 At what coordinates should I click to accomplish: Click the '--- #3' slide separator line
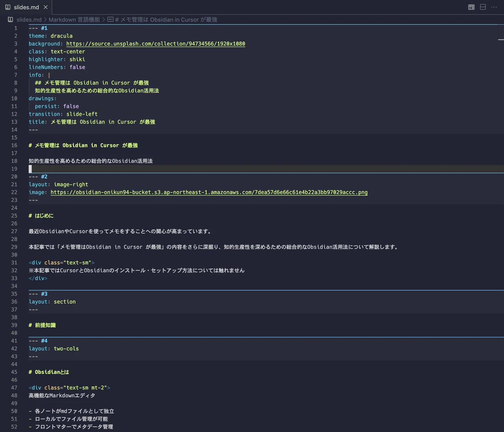(x=38, y=294)
